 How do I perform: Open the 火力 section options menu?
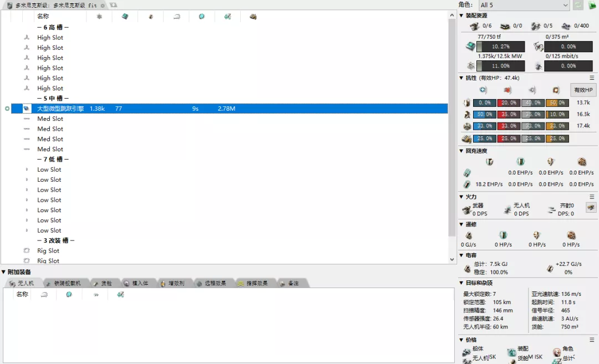click(592, 197)
